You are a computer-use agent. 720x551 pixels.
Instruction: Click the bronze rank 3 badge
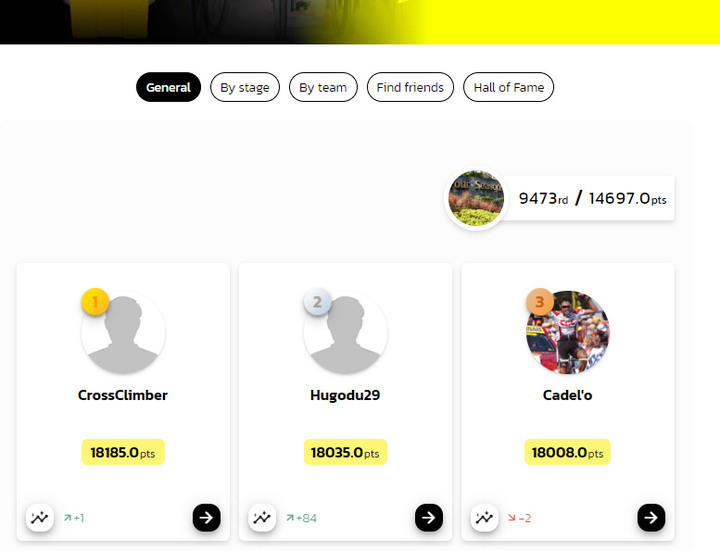540,302
